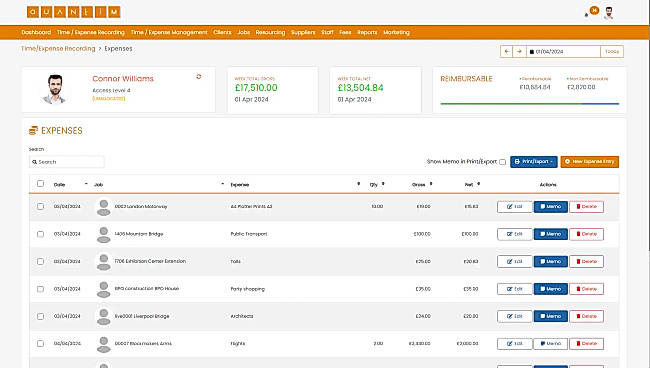Edit the Public Transport expense
650x368 pixels.
coord(514,234)
